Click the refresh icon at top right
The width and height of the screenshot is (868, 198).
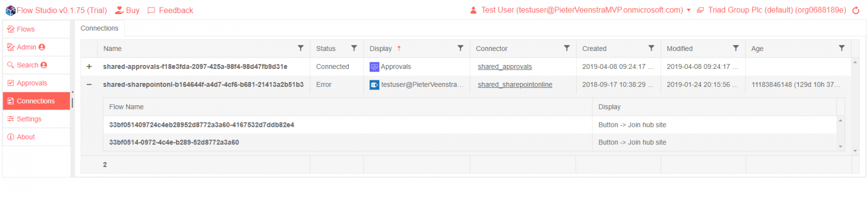pos(856,10)
